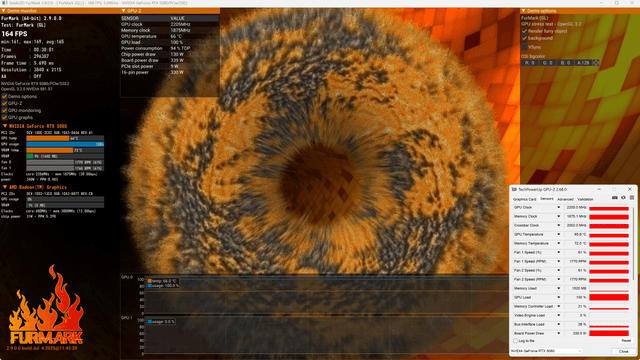The image size is (640, 360).
Task: Enable Log to file in GPU-Z
Action: coord(515,341)
